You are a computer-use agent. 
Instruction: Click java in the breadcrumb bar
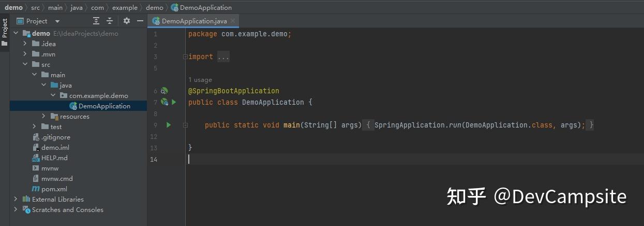pyautogui.click(x=77, y=7)
